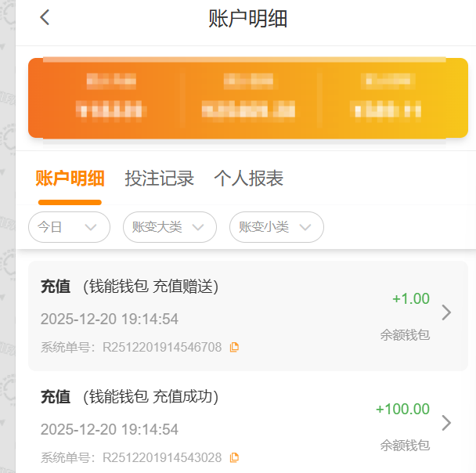Switch to 账户明细 tab
Image resolution: width=476 pixels, height=473 pixels.
(x=70, y=179)
